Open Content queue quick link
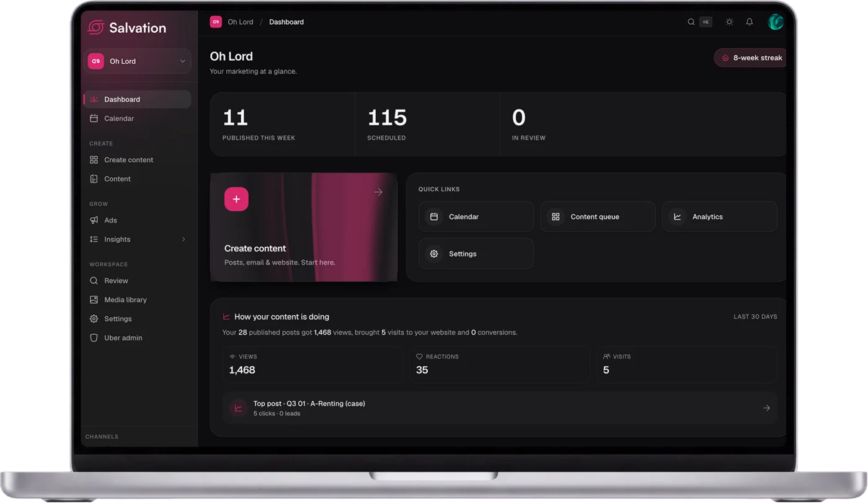 point(598,217)
